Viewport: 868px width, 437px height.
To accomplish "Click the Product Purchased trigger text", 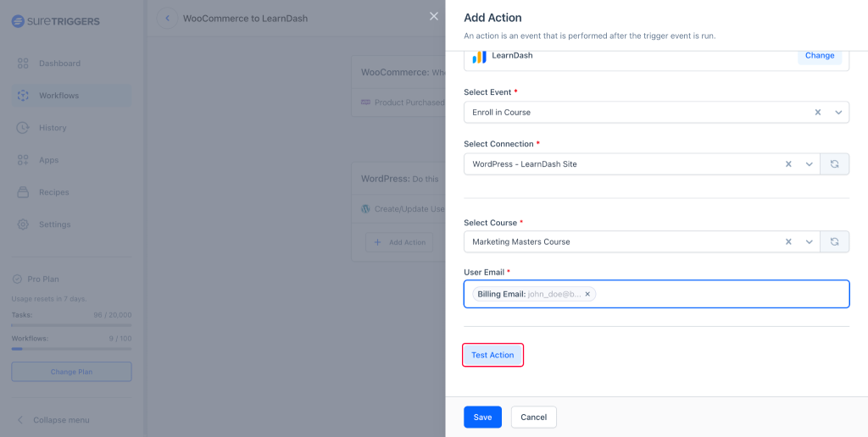I will click(409, 102).
